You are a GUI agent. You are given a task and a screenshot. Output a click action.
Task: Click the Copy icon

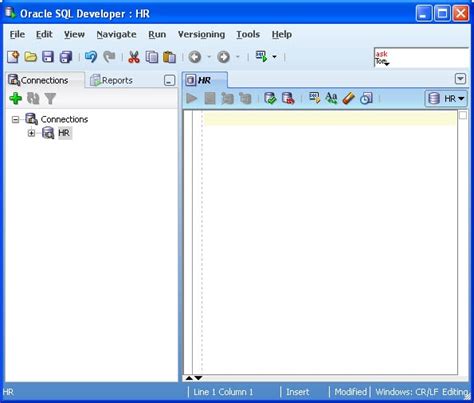point(152,57)
